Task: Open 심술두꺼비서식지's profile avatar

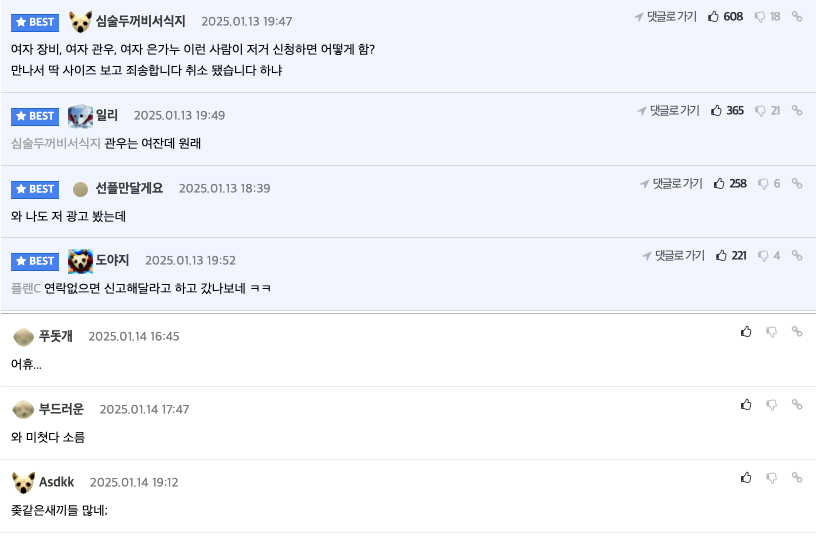Action: click(81, 21)
